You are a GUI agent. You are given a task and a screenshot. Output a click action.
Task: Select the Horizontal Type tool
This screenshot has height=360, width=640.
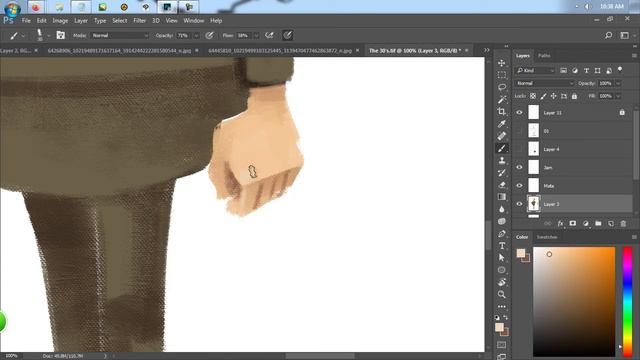point(502,246)
